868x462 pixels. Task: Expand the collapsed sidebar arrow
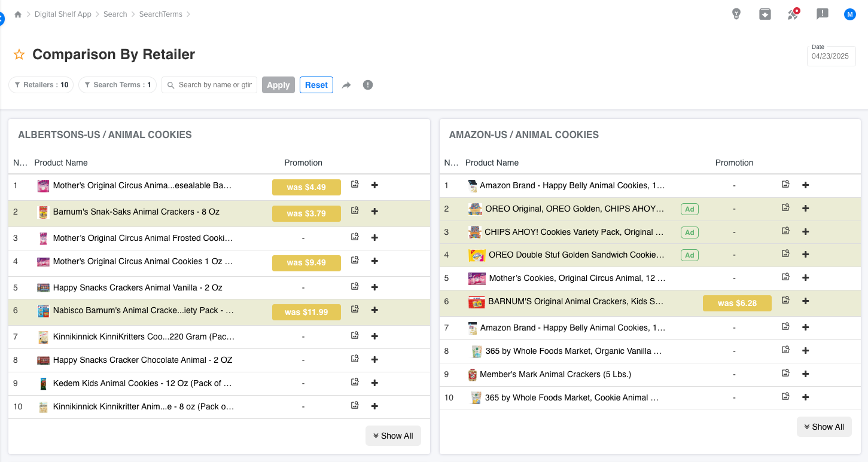point(2,19)
